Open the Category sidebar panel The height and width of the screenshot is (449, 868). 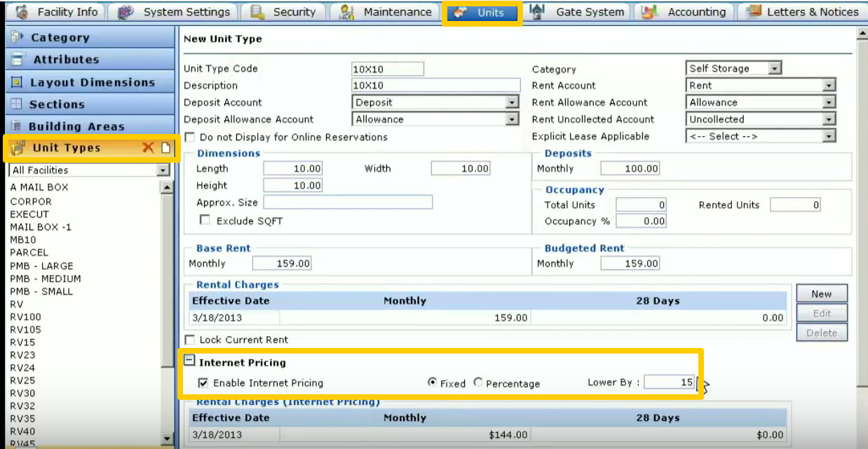[x=90, y=37]
